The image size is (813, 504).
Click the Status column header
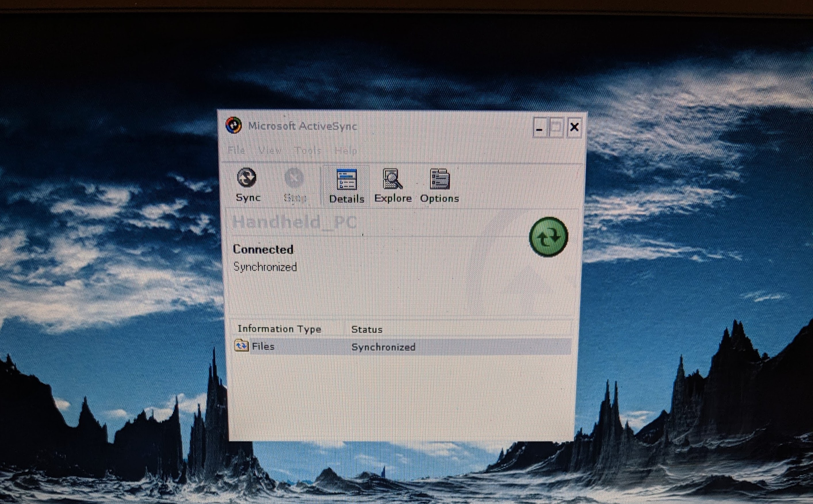point(367,329)
